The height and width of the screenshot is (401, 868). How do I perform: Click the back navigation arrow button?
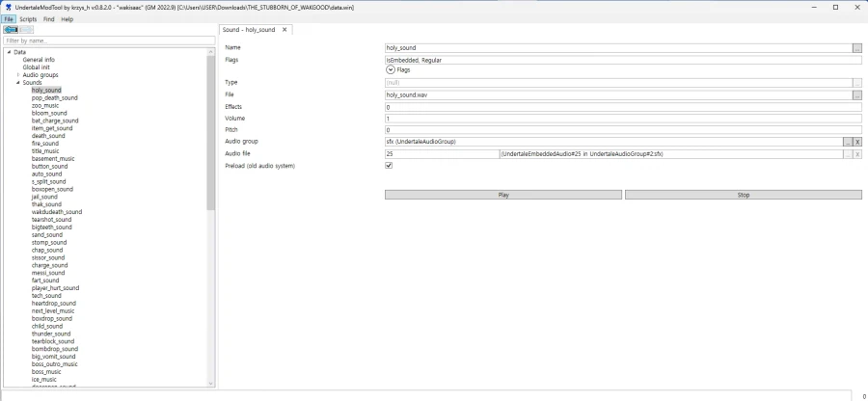[x=11, y=30]
